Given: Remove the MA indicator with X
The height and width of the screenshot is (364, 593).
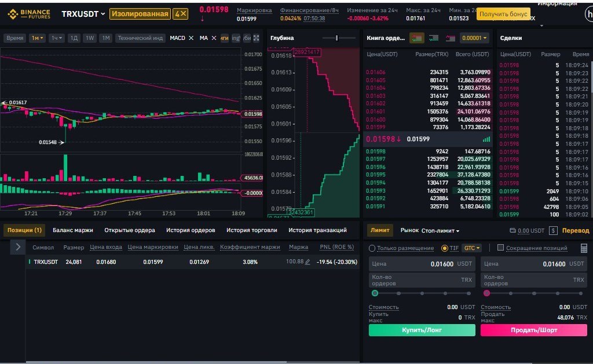Looking at the screenshot, I should 214,38.
